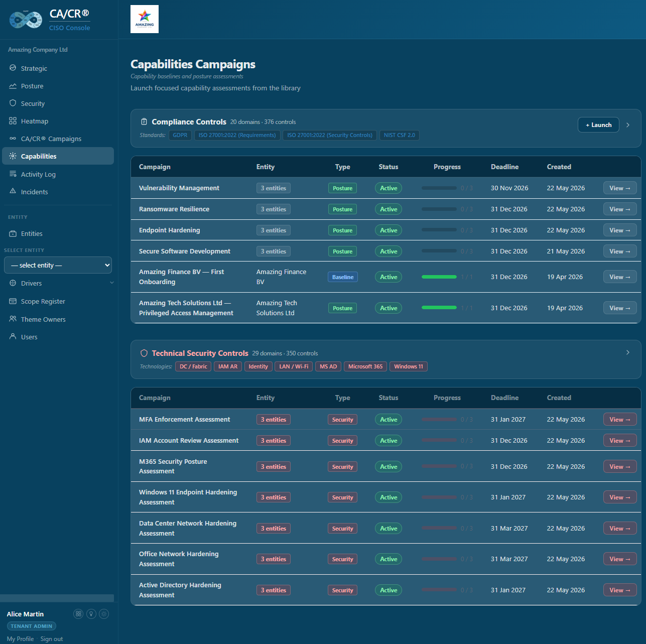Screen dimensions: 646x644
Task: Click the lightbulb icon beside Alice Martin
Action: click(91, 614)
